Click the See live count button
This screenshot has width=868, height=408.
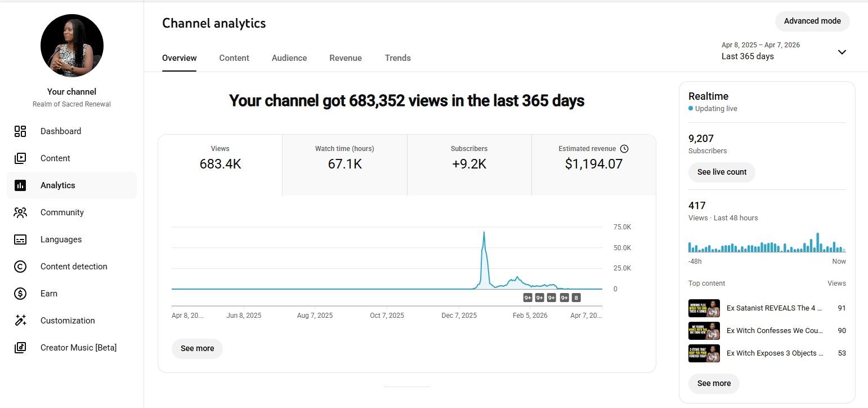click(x=722, y=172)
